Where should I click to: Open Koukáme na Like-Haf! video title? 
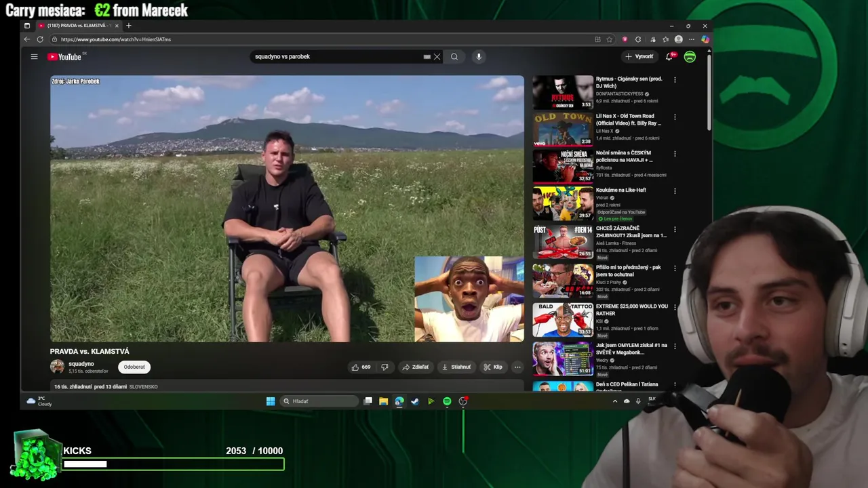[621, 190]
